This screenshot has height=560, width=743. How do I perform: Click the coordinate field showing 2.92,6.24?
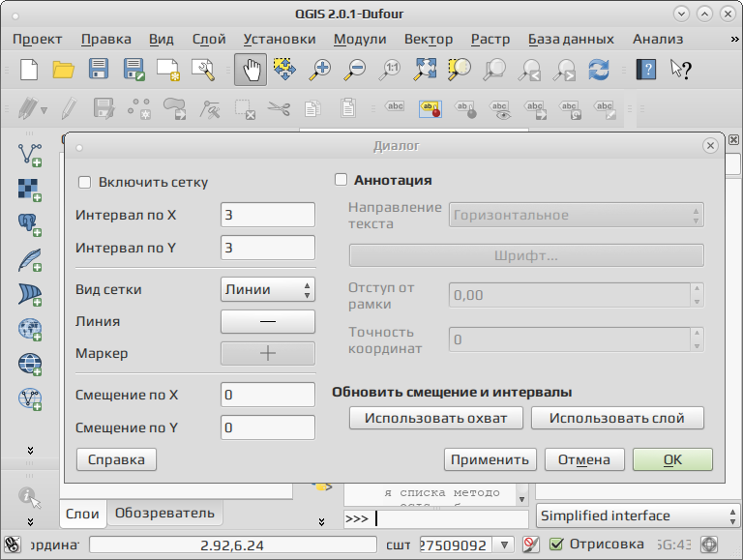point(232,545)
